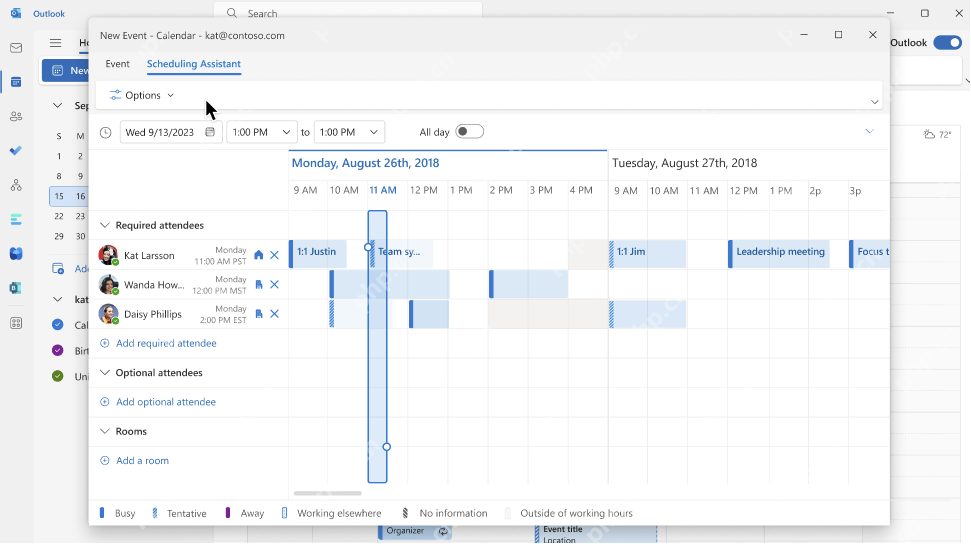This screenshot has width=971, height=544.
Task: Open the end time dropdown
Action: tap(349, 132)
